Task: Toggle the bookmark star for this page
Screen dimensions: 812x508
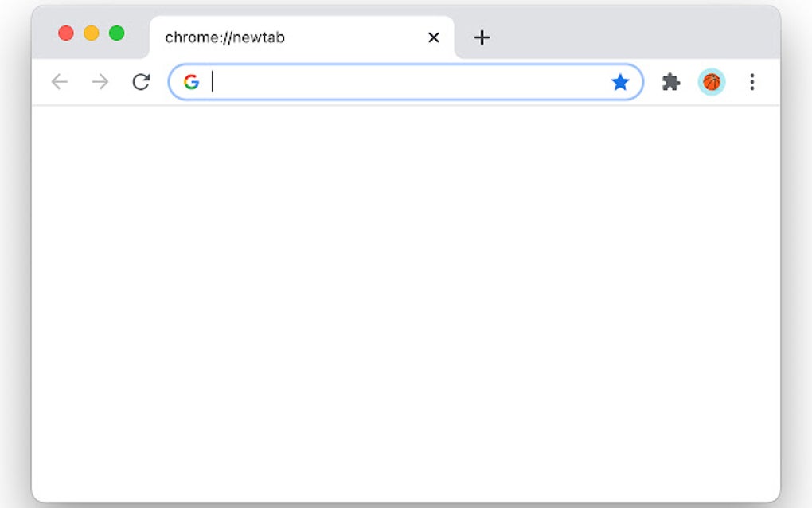Action: [x=620, y=81]
